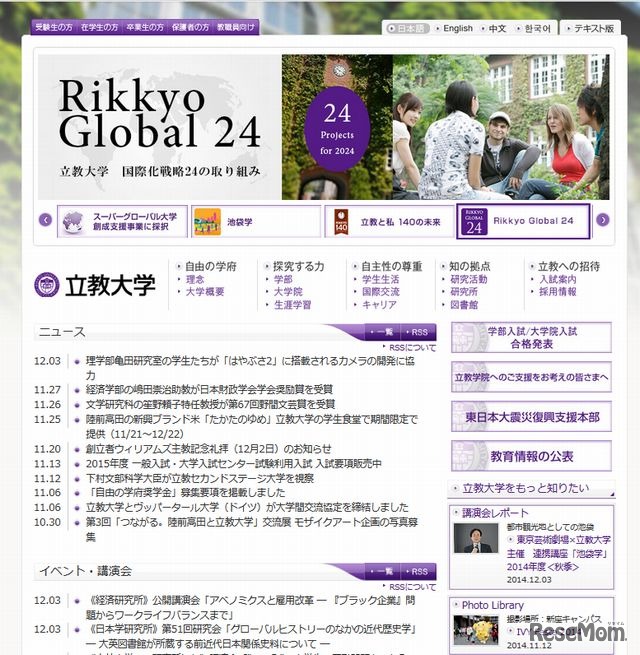Viewport: 640px width, 655px height.
Task: Open the Photo Library heading
Action: pos(493,605)
